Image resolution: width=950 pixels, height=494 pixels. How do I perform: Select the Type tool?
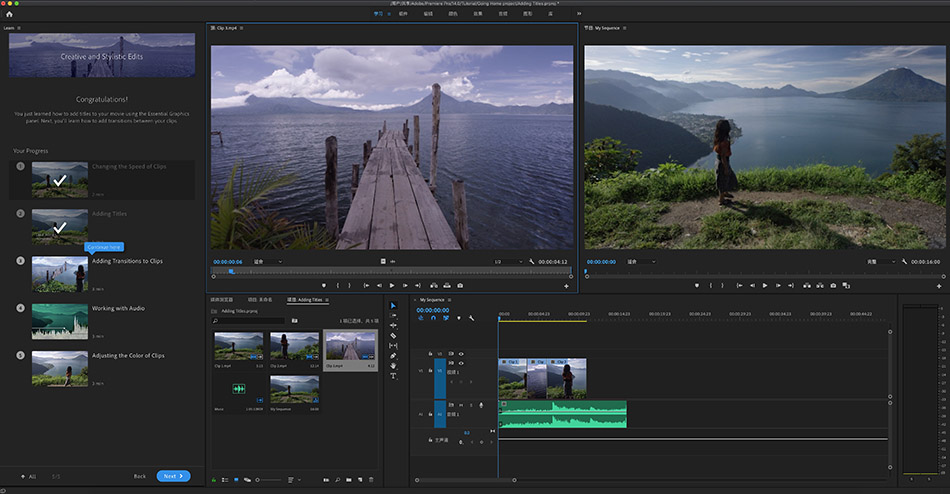393,376
